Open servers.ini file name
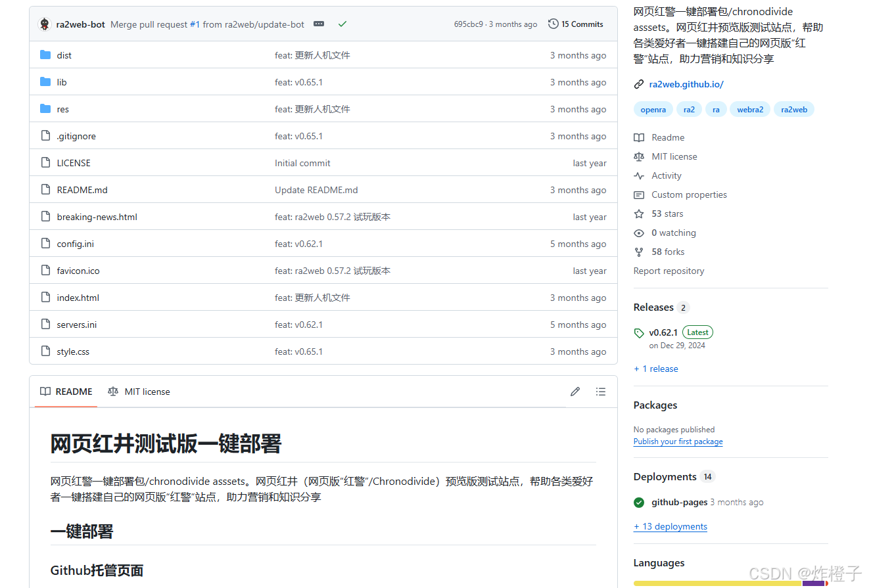 coord(77,325)
